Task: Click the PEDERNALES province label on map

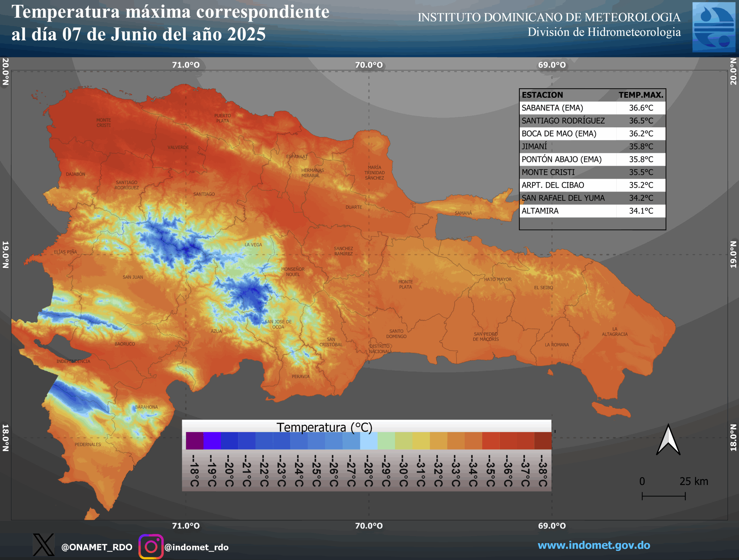Action: (87, 444)
